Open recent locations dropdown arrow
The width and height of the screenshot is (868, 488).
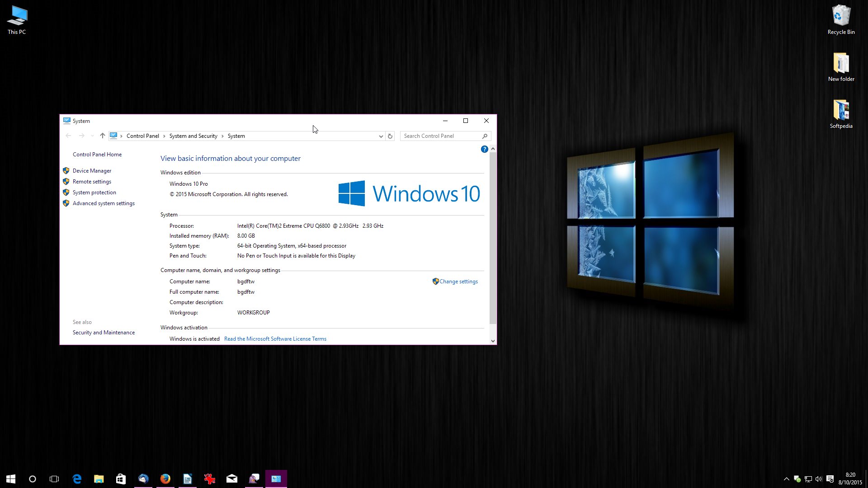pyautogui.click(x=92, y=136)
